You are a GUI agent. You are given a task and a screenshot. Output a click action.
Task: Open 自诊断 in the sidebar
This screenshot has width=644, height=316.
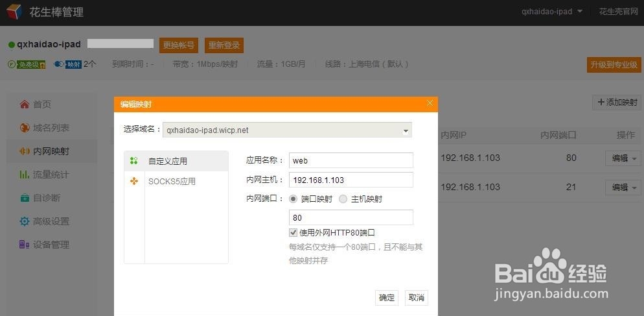(x=52, y=198)
